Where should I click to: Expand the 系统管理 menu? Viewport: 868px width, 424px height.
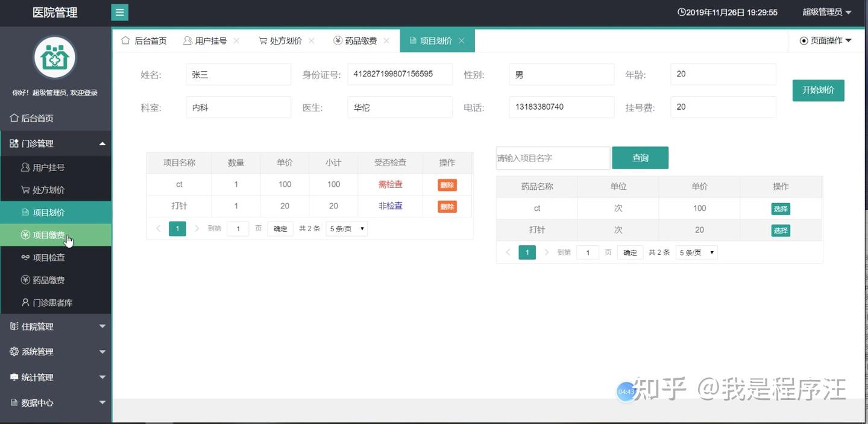point(55,352)
